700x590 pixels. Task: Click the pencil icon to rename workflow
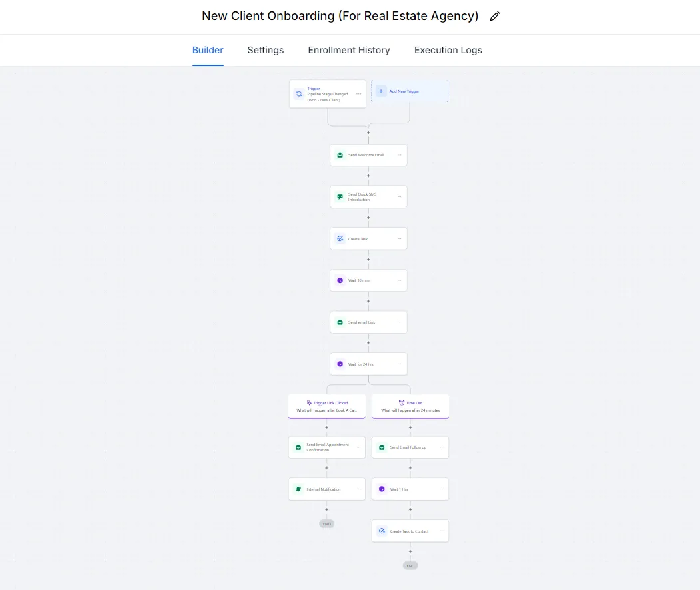[x=494, y=17]
